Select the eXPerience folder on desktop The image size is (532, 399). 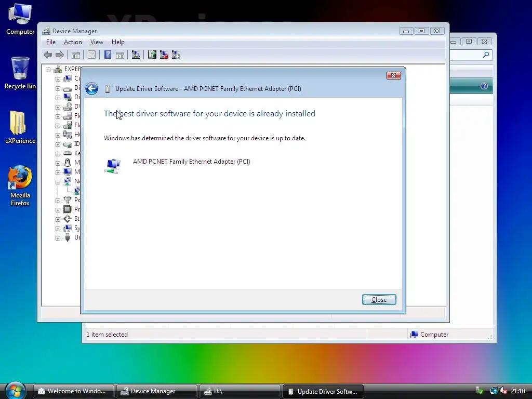pos(20,127)
